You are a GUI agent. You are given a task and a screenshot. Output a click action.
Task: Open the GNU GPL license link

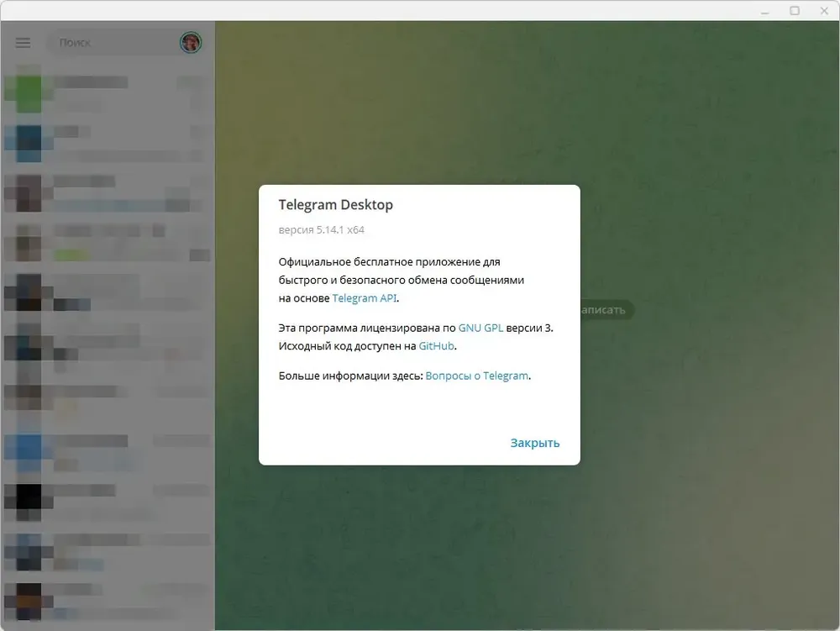[x=480, y=328]
